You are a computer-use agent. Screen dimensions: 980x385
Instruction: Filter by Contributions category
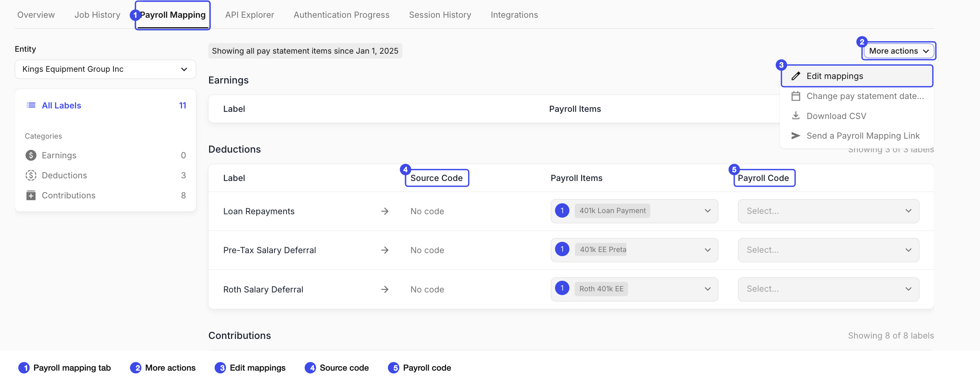point(105,195)
